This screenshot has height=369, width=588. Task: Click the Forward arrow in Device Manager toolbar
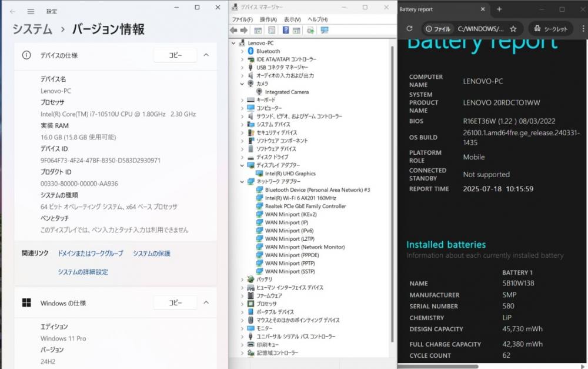(x=244, y=30)
